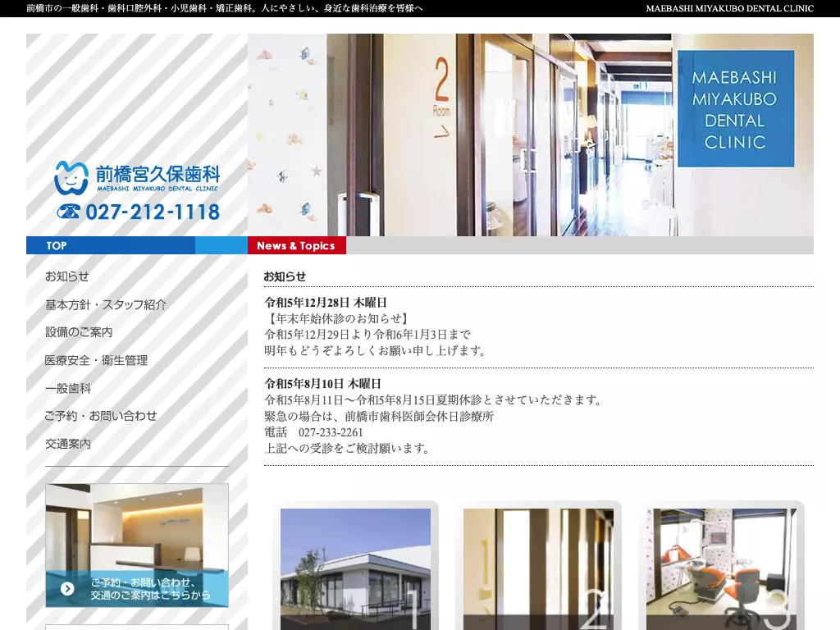Open ご予約・お問い合わせ menu item
This screenshot has height=630, width=840.
[x=101, y=416]
